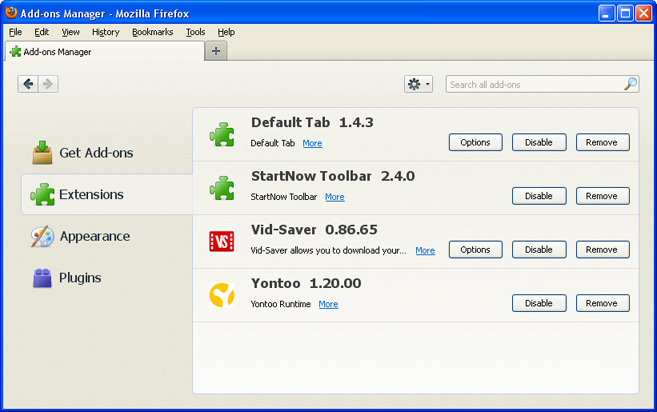Remove the Vid-Saver extension
This screenshot has height=412, width=657.
pyautogui.click(x=602, y=250)
